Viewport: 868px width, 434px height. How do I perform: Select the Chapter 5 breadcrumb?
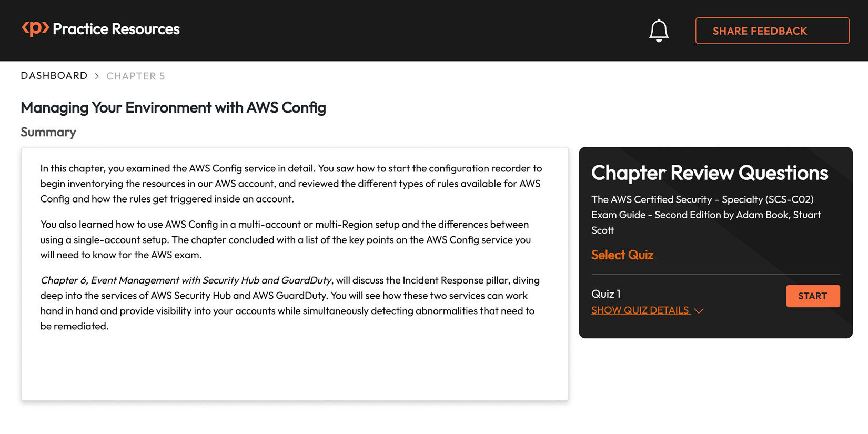pyautogui.click(x=136, y=76)
